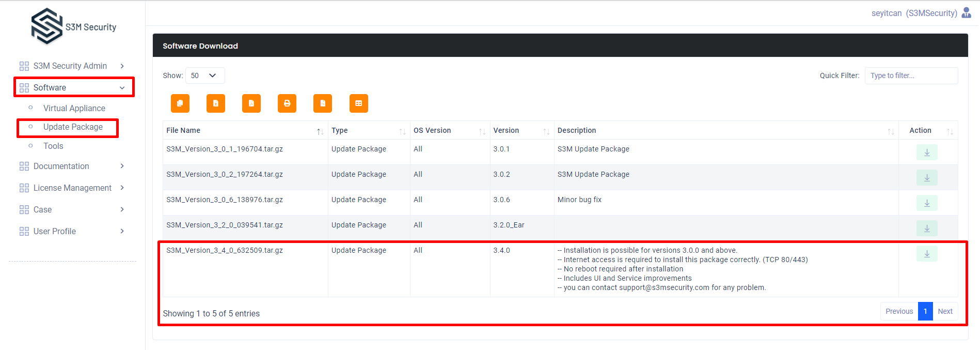The height and width of the screenshot is (350, 980).
Task: Sort table by Type column
Action: coord(402,131)
